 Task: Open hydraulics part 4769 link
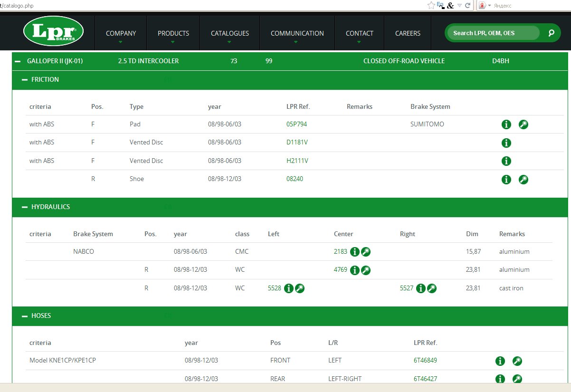[x=341, y=269]
